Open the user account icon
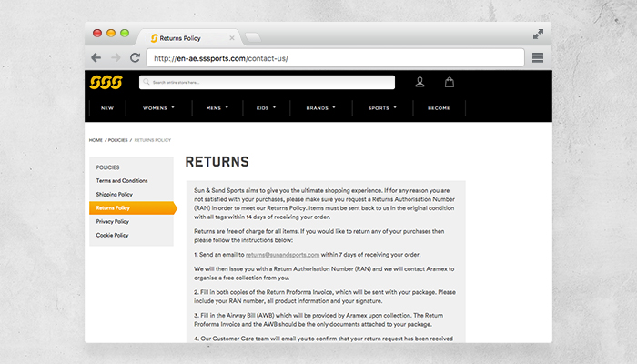Viewport: 637px width, 364px height. 420,82
